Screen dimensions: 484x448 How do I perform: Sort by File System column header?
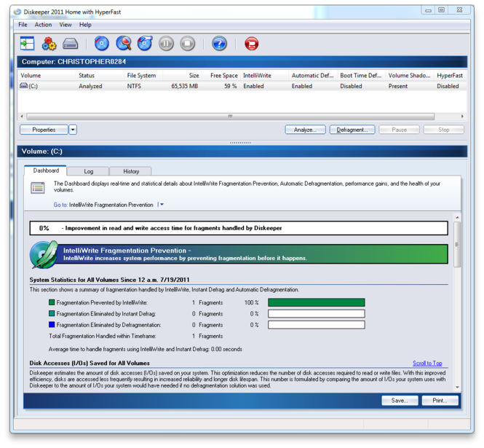143,75
